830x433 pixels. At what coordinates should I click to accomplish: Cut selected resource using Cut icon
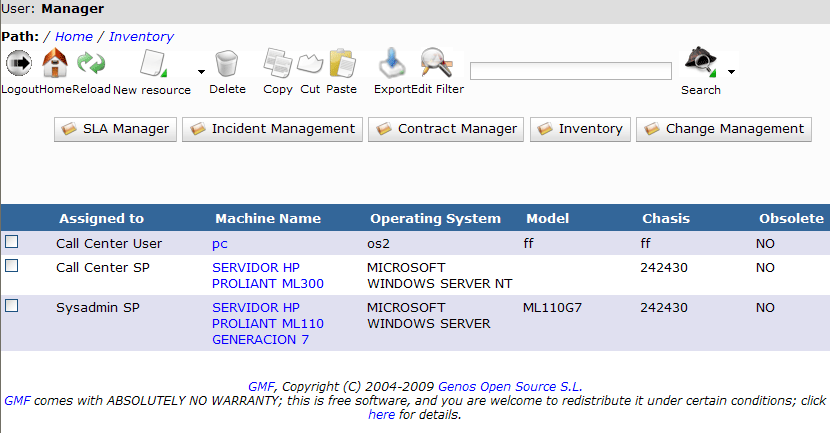pyautogui.click(x=310, y=64)
